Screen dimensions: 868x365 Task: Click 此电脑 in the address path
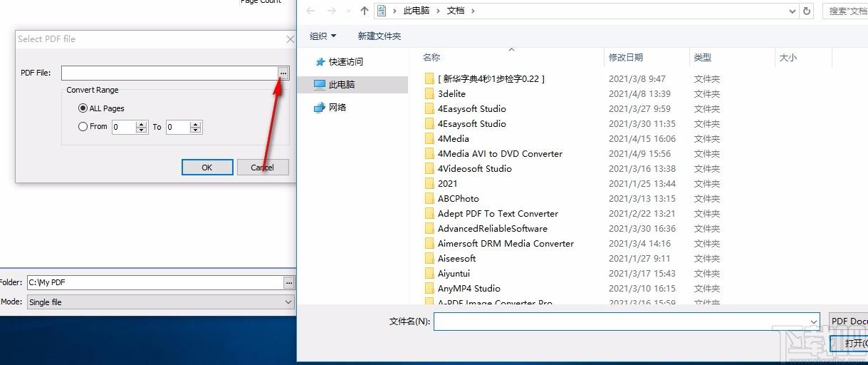417,11
